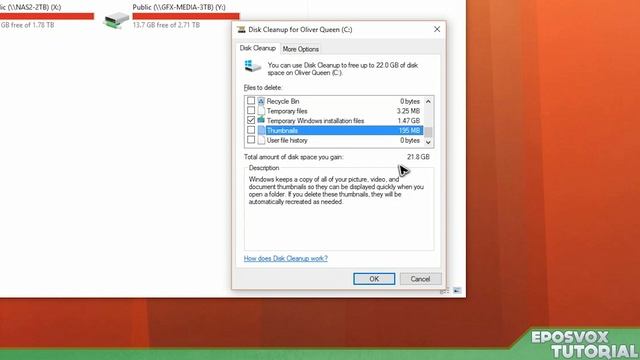Check the Thumbnails checkbox
Screen dimensions: 640x360
[x=251, y=130]
